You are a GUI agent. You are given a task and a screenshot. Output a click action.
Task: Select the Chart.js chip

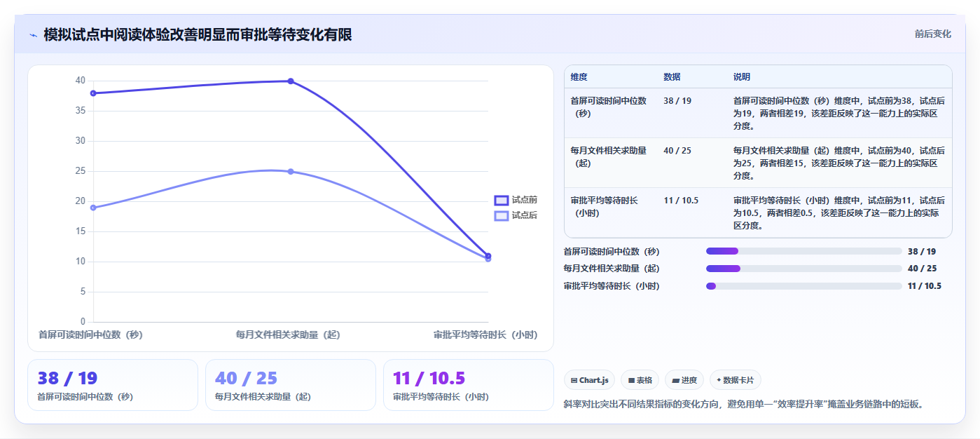coord(589,380)
